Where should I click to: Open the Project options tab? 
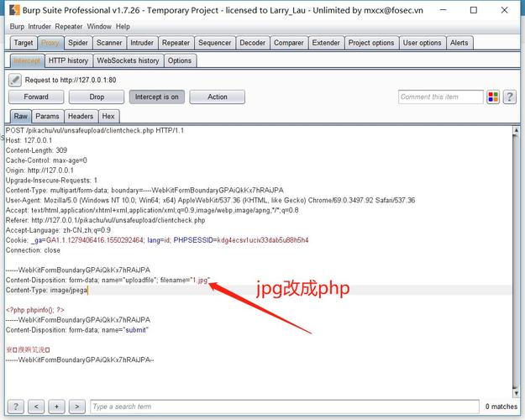[x=371, y=43]
